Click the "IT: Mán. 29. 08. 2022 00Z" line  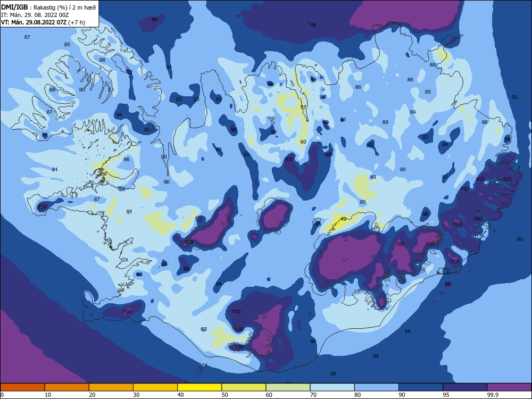(x=35, y=15)
